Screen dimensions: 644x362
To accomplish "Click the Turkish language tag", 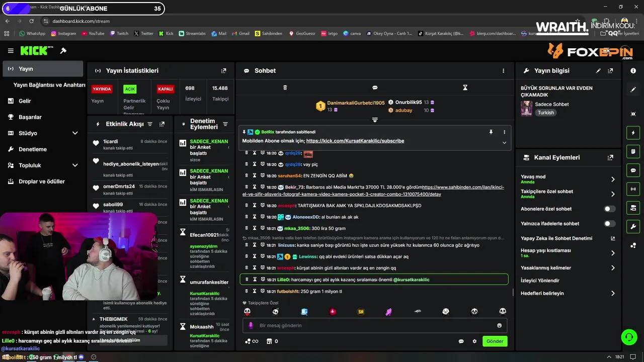I will click(546, 113).
